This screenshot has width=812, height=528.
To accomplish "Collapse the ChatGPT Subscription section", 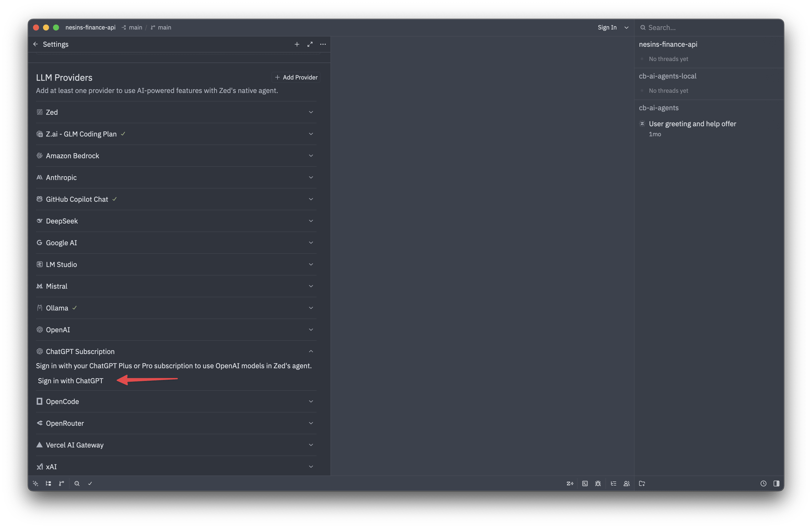I will point(176,352).
